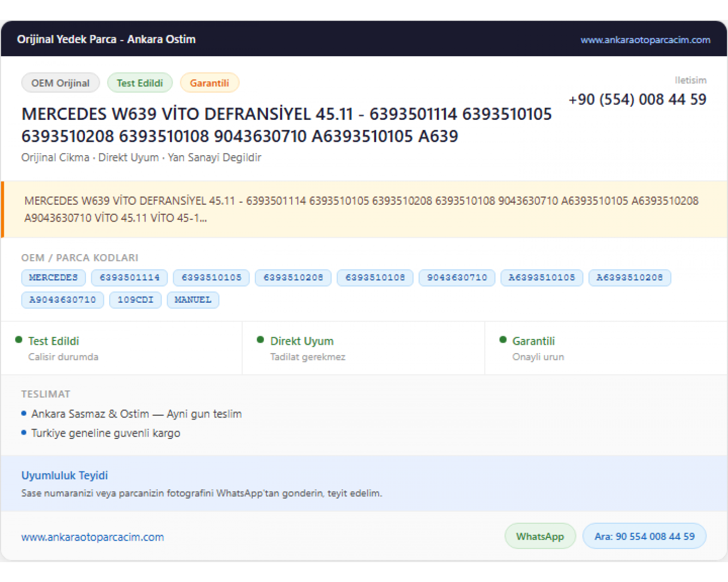Screen dimensions: 728x582
Task: Select the OEM Orijinal badge
Action: pos(61,83)
